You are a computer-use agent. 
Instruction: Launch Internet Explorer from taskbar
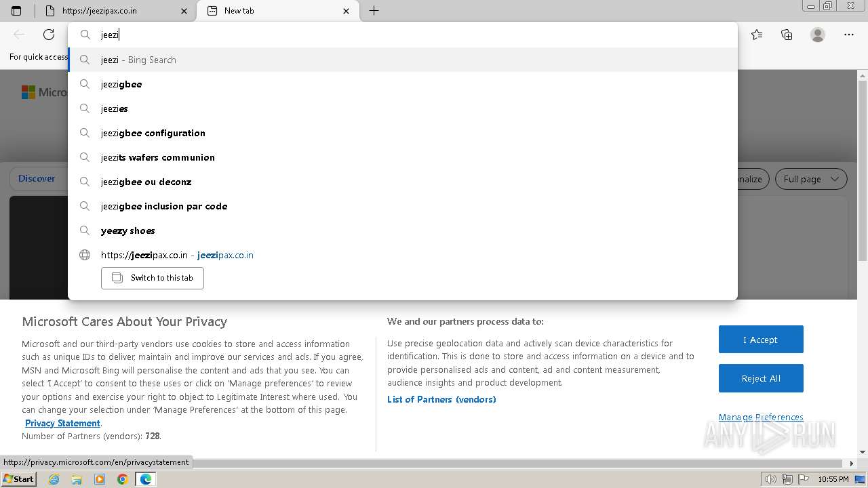tap(54, 479)
